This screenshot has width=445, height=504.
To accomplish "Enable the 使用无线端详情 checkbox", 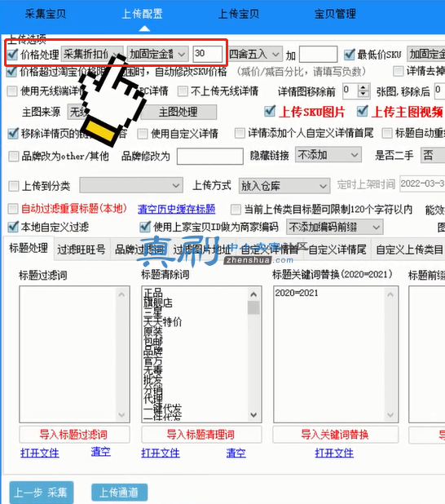I will [x=12, y=91].
